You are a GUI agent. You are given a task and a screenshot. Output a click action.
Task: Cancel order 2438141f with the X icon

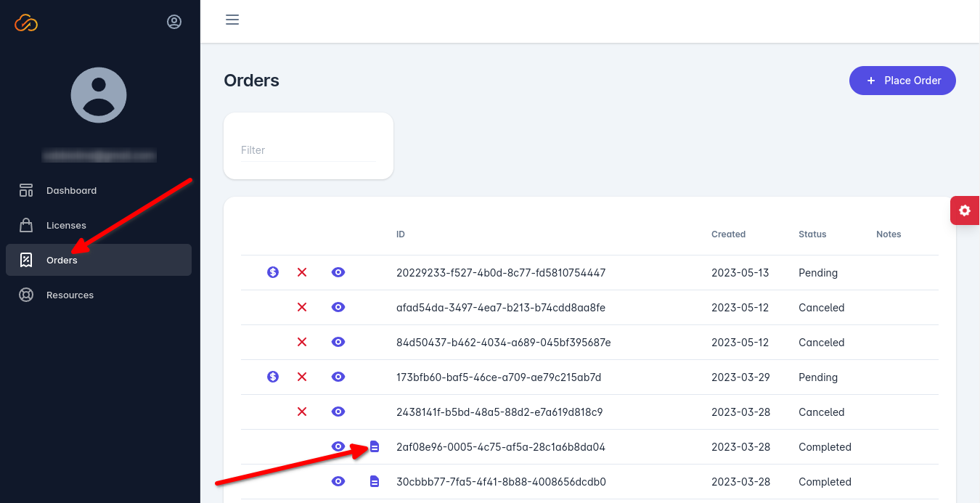tap(302, 412)
